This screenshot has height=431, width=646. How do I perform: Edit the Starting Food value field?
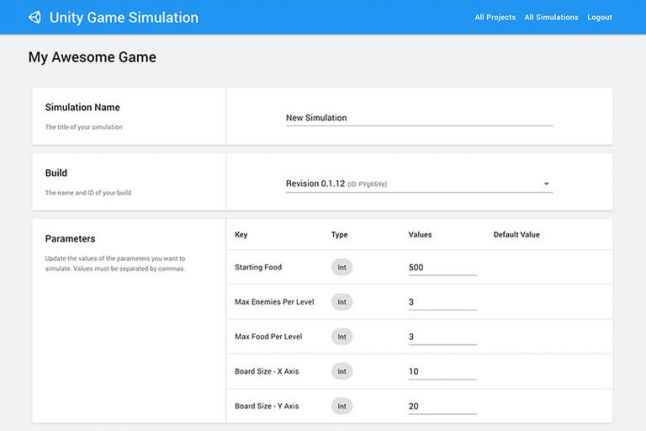tap(442, 267)
